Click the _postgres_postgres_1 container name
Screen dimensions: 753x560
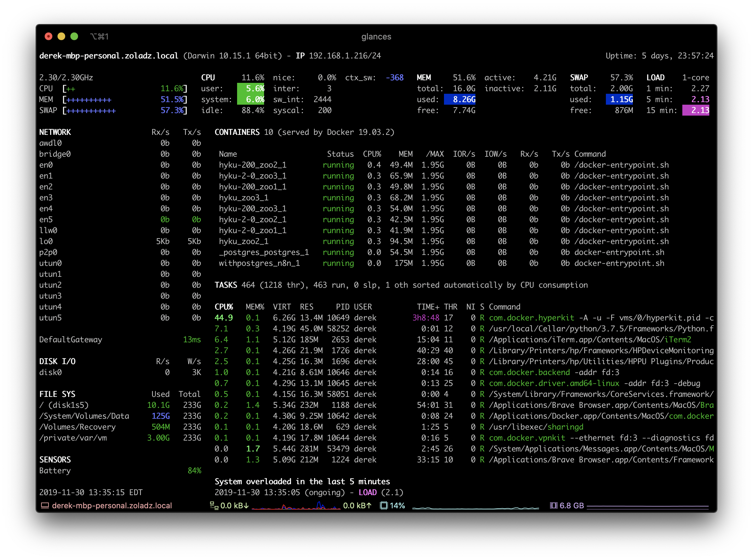point(264,252)
